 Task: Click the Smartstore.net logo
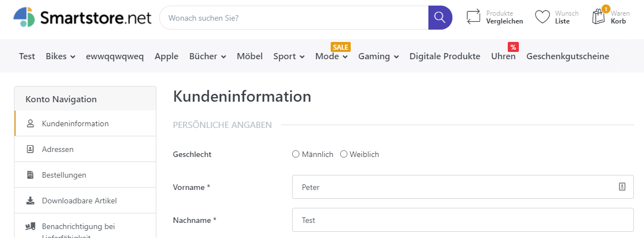[x=83, y=18]
